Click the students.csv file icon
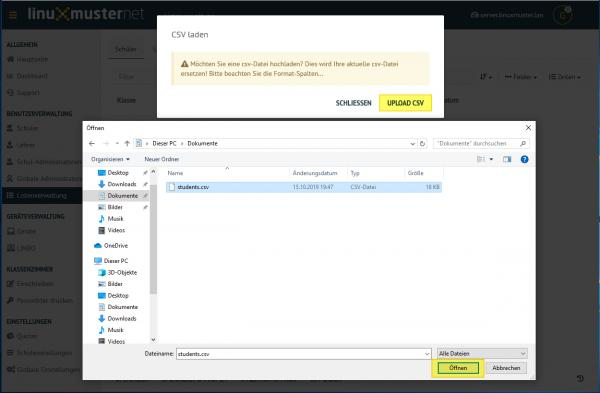 (x=172, y=187)
